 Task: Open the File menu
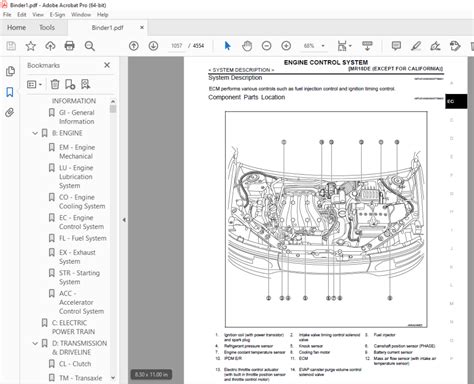[7, 15]
